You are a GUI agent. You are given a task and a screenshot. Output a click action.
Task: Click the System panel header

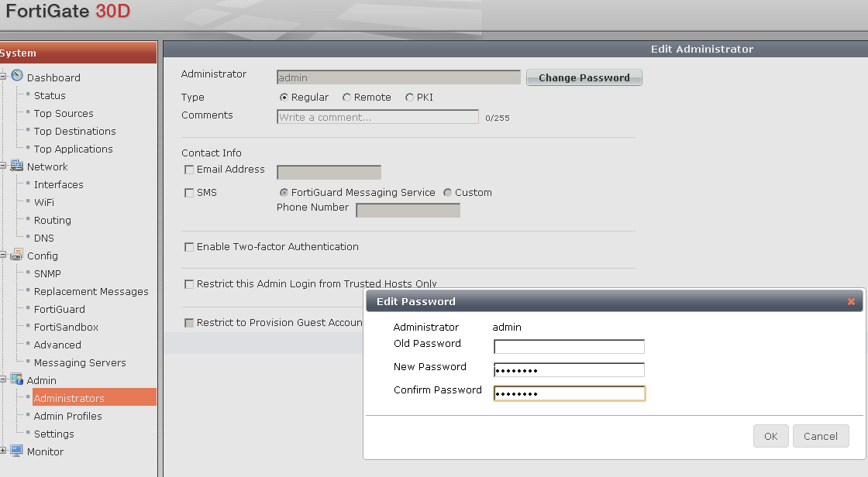click(78, 53)
